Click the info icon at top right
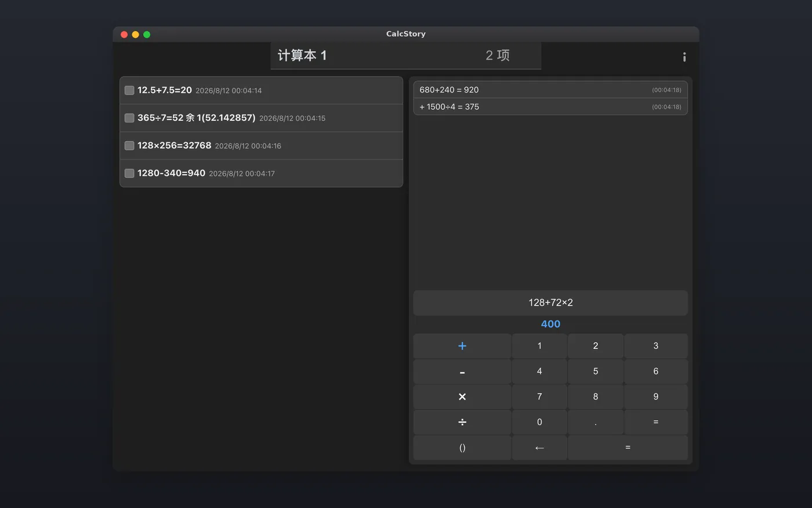 (x=684, y=57)
